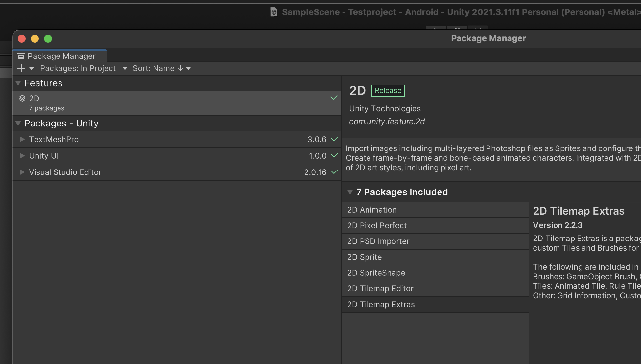Viewport: 641px width, 364px height.
Task: Click the checkmark next to Visual Studio Editor
Action: [x=334, y=172]
